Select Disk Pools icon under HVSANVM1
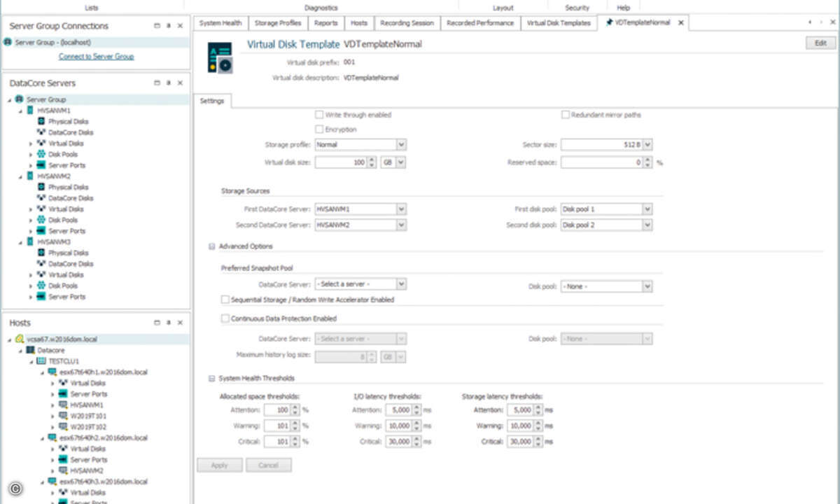 (x=41, y=154)
